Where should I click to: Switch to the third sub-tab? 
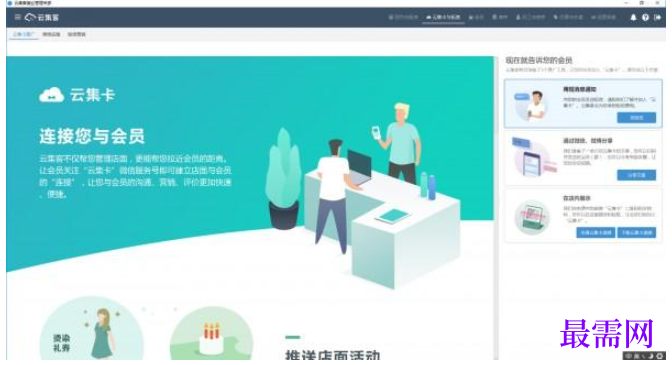click(77, 34)
